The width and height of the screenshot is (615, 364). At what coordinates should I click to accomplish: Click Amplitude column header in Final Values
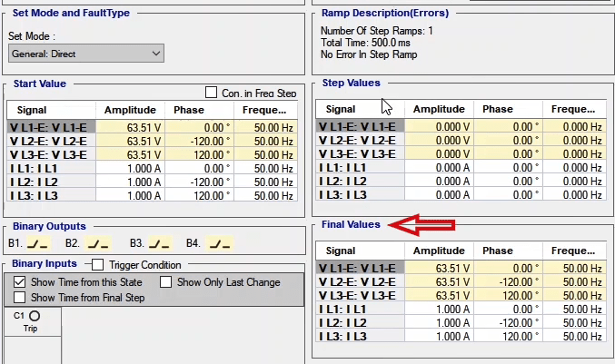coord(440,251)
